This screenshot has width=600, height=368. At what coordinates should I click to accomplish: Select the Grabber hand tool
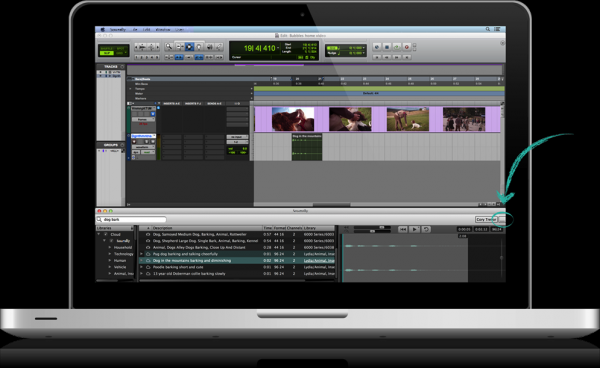(x=199, y=47)
